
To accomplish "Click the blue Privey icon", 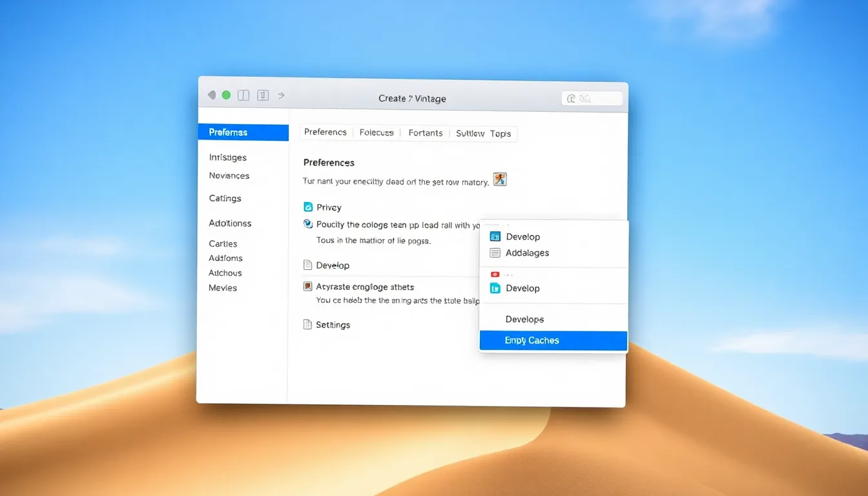I will click(308, 207).
